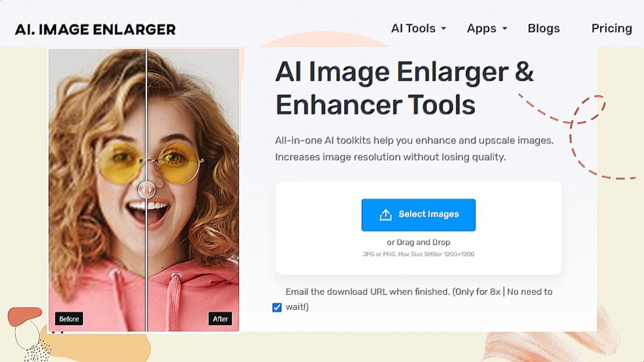Click the 'AI Image Enlarger & Enhancer Tools' heading
Screen dimensions: 644x362
pyautogui.click(x=404, y=88)
